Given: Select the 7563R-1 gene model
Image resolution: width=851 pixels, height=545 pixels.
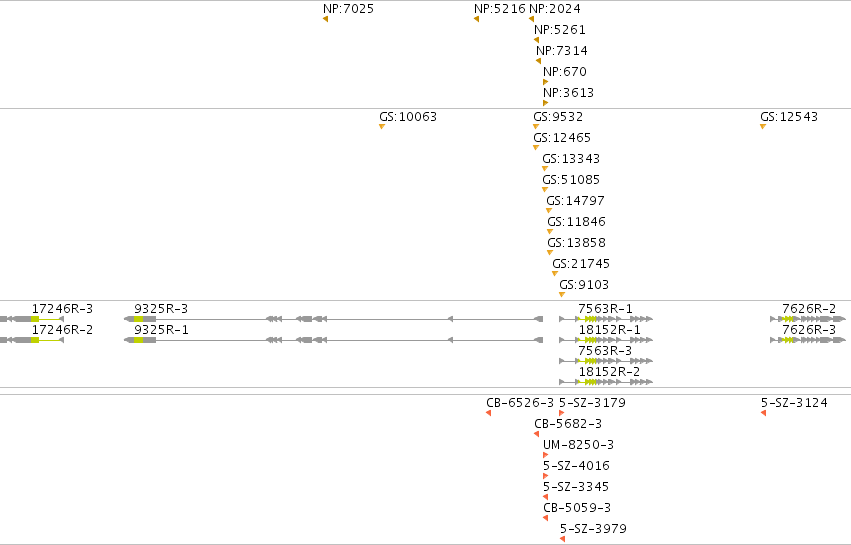Looking at the screenshot, I should (606, 319).
